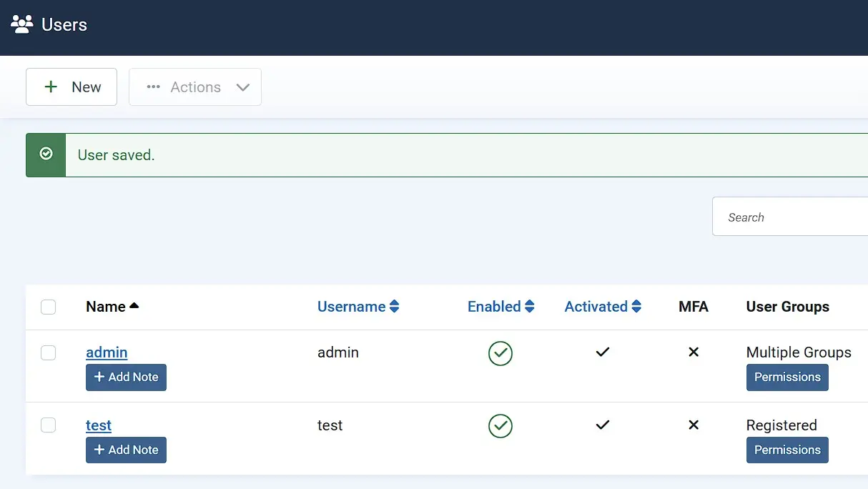Select the checkbox next to test

(48, 425)
